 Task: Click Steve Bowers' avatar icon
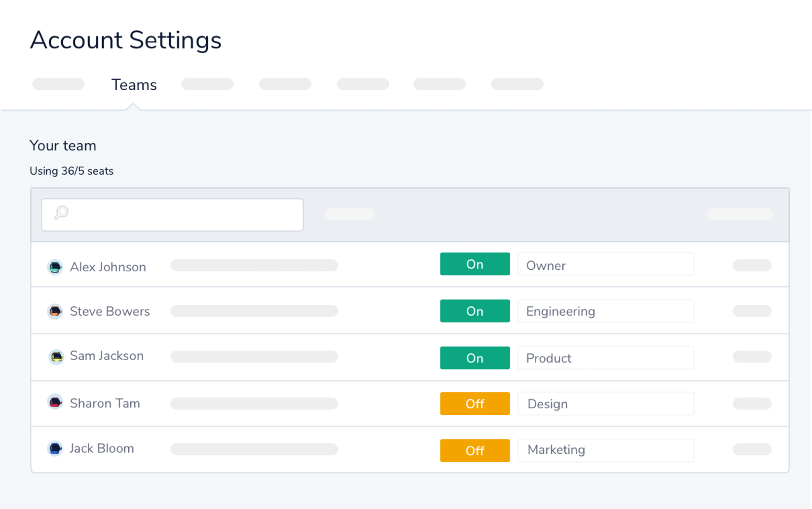[x=55, y=312]
